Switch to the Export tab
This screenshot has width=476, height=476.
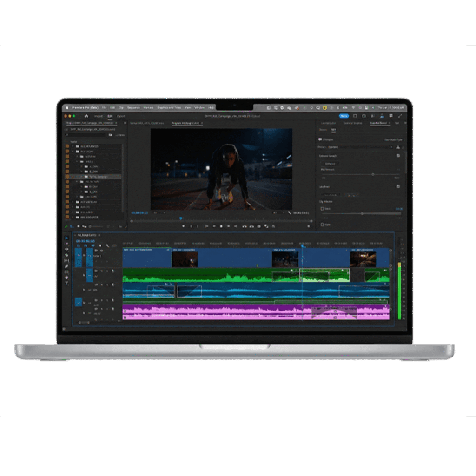coord(121,116)
